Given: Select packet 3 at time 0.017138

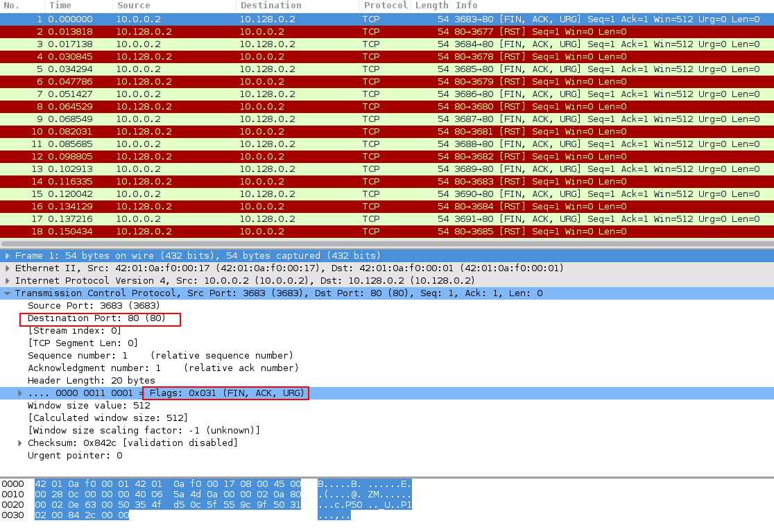Looking at the screenshot, I should [x=387, y=44].
